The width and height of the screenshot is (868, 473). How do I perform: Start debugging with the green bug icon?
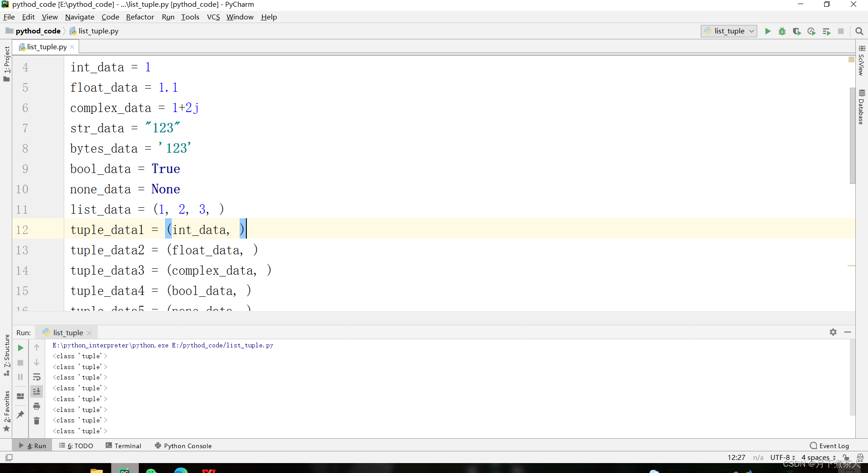782,31
